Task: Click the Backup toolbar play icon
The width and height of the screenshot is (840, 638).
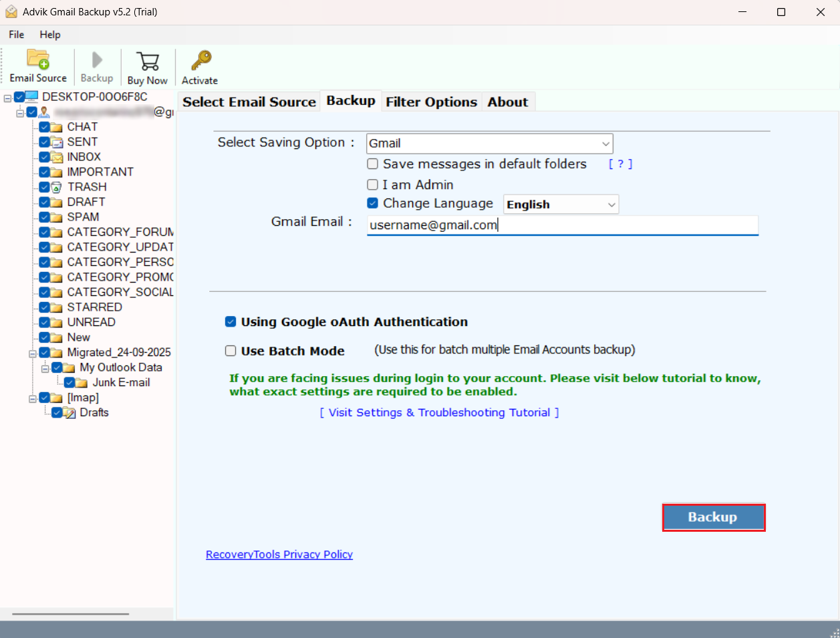Action: click(97, 60)
